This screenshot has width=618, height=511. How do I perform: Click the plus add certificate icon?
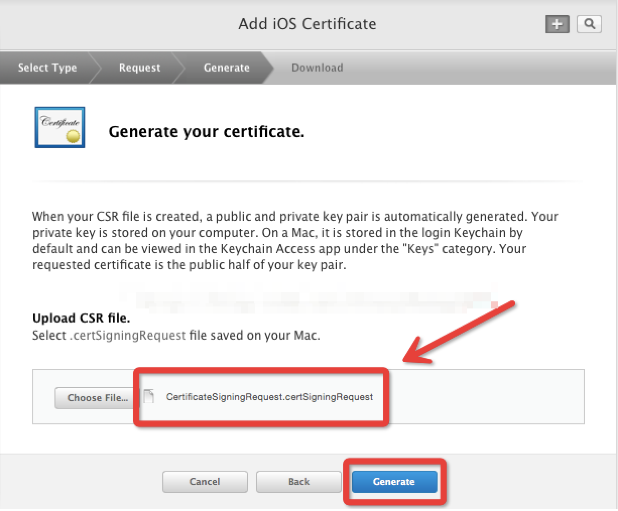tap(557, 24)
